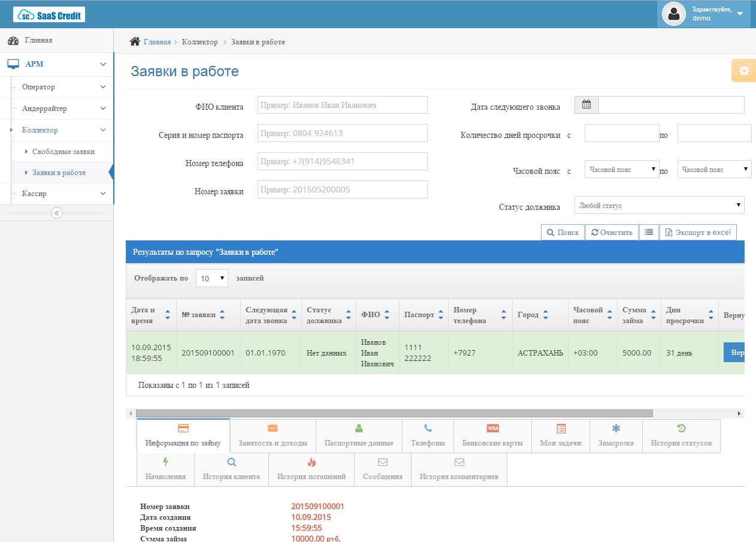The image size is (756, 542).
Task: Click the orange settings gear icon
Action: tap(743, 71)
